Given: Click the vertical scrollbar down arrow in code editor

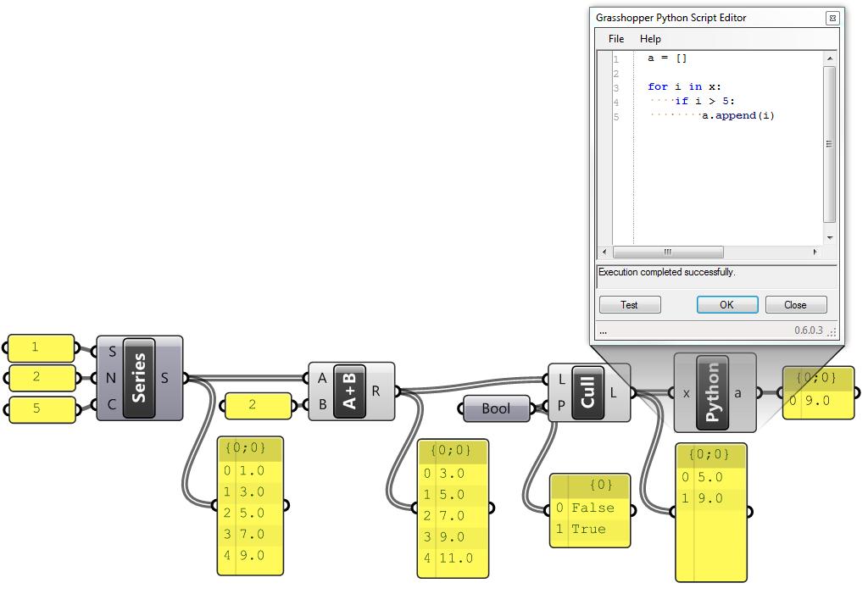Looking at the screenshot, I should click(829, 237).
